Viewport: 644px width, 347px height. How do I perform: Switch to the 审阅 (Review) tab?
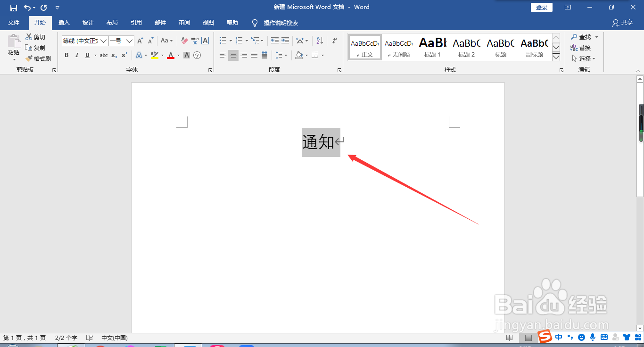(184, 23)
